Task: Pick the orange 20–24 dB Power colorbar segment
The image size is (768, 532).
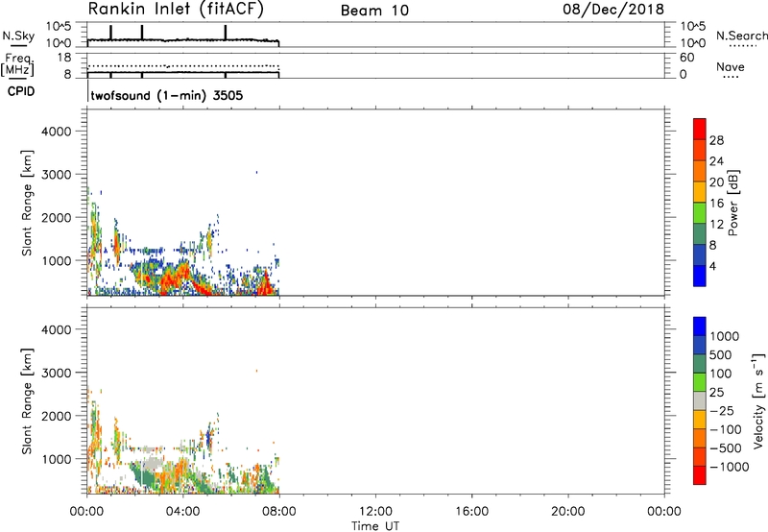Action: (x=700, y=171)
